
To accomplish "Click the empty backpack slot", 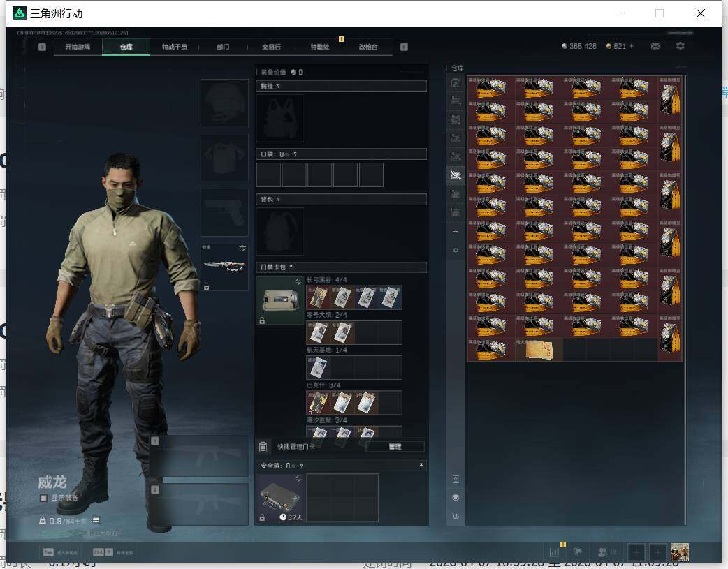I will tap(280, 231).
